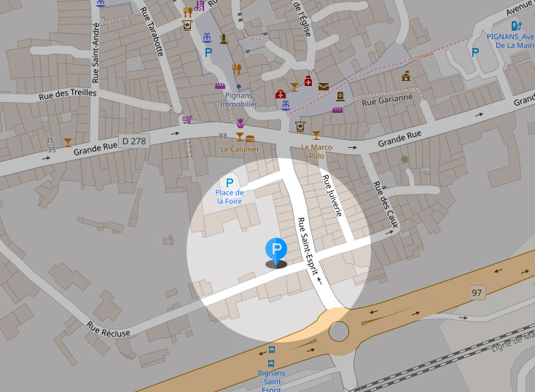Click the EV charging station icon
535x392 pixels.
(516, 26)
